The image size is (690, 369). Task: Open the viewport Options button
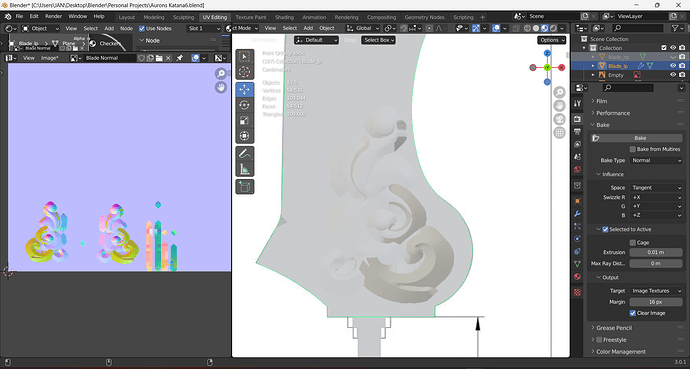pyautogui.click(x=551, y=40)
